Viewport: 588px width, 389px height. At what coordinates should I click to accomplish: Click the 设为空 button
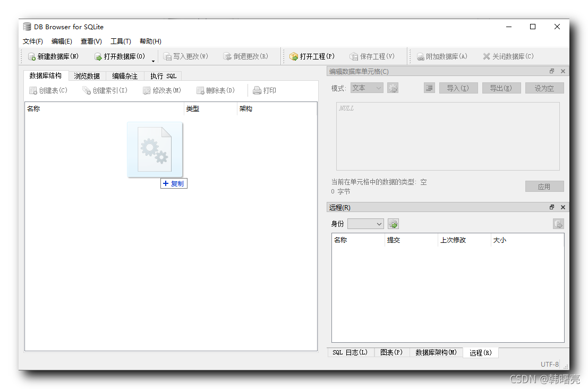point(544,88)
